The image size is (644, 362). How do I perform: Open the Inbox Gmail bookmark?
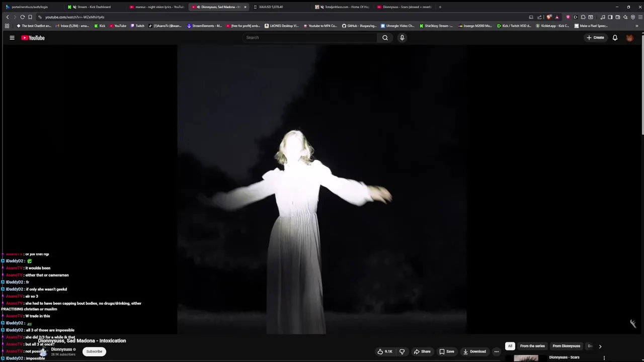[x=72, y=26]
